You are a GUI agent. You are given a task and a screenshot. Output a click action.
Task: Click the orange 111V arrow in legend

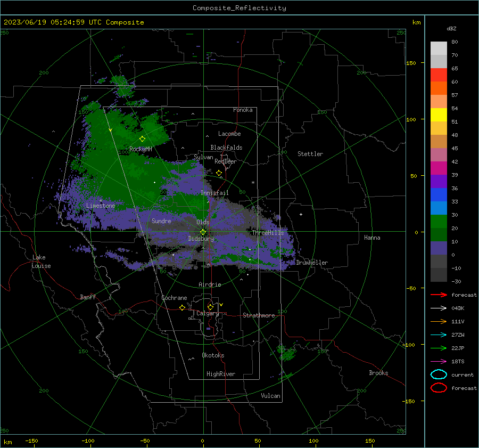click(439, 321)
